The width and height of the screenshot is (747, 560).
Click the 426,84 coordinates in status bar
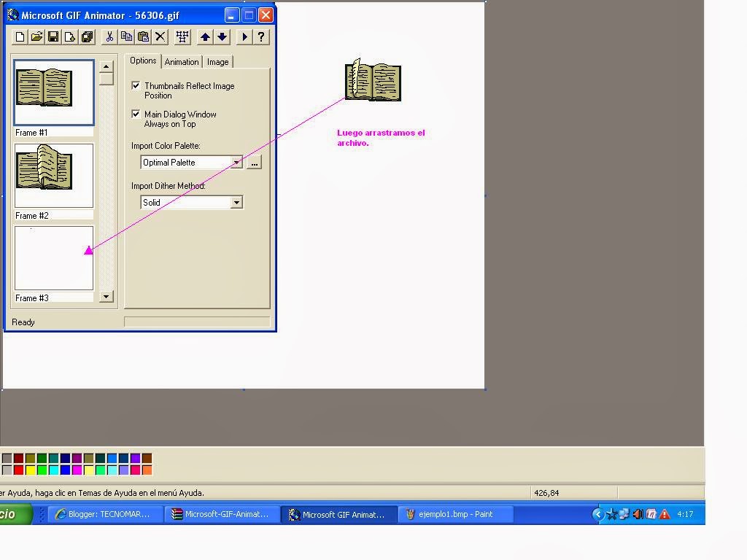[x=546, y=494]
